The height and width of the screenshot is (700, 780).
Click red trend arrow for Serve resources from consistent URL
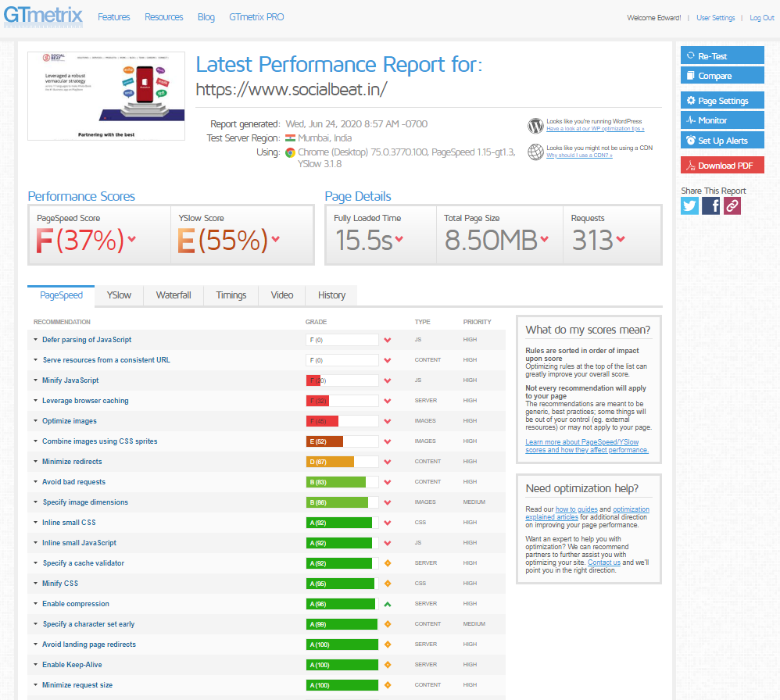[x=388, y=360]
